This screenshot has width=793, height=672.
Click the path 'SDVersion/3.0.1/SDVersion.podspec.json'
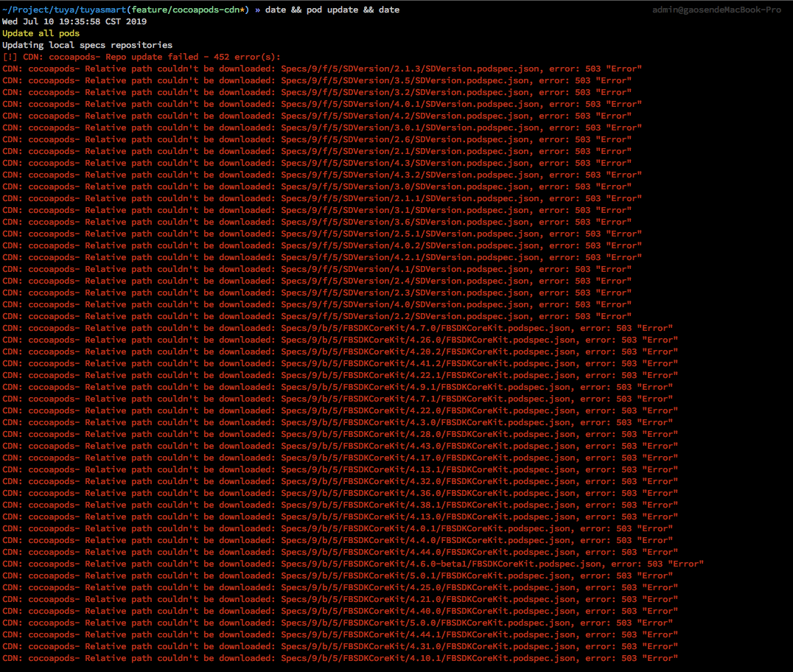tap(441, 127)
